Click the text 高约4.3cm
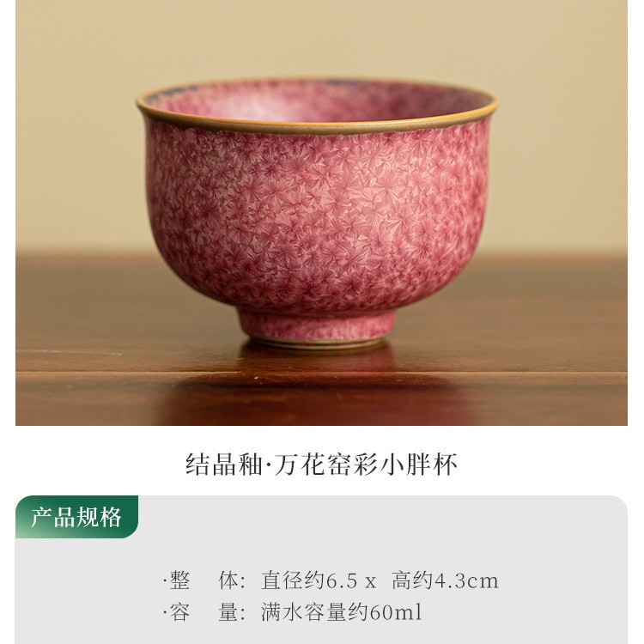The height and width of the screenshot is (644, 644). [x=445, y=580]
